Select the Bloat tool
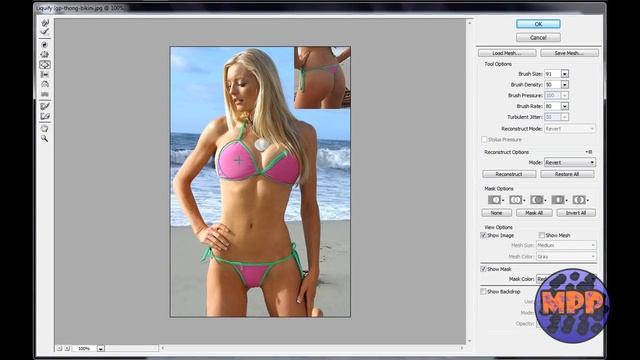640x360 pixels. (x=45, y=64)
